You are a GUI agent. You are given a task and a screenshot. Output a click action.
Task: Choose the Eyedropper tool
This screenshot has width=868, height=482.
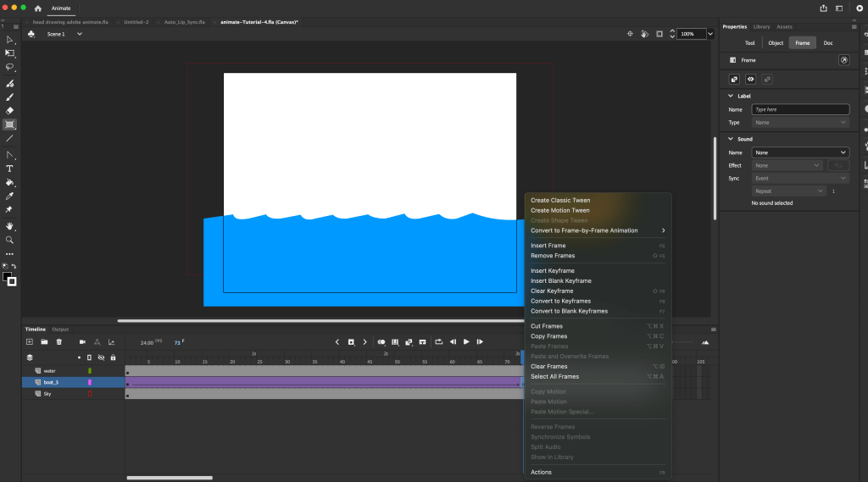click(x=10, y=196)
